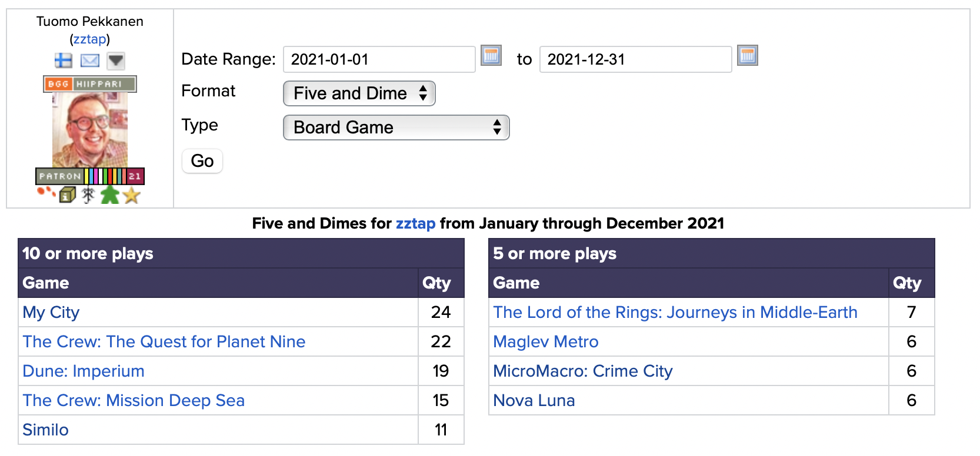This screenshot has height=456, width=980.
Task: Open the start date calendar picker icon
Action: tap(491, 56)
